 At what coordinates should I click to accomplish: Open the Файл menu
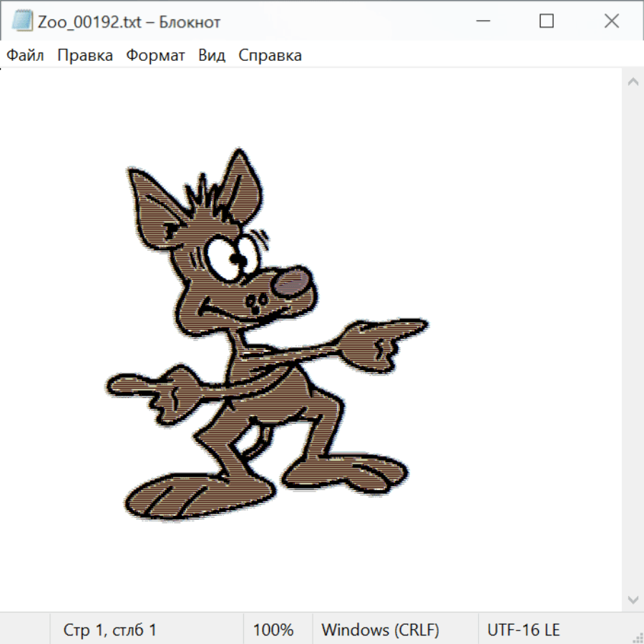coord(26,56)
